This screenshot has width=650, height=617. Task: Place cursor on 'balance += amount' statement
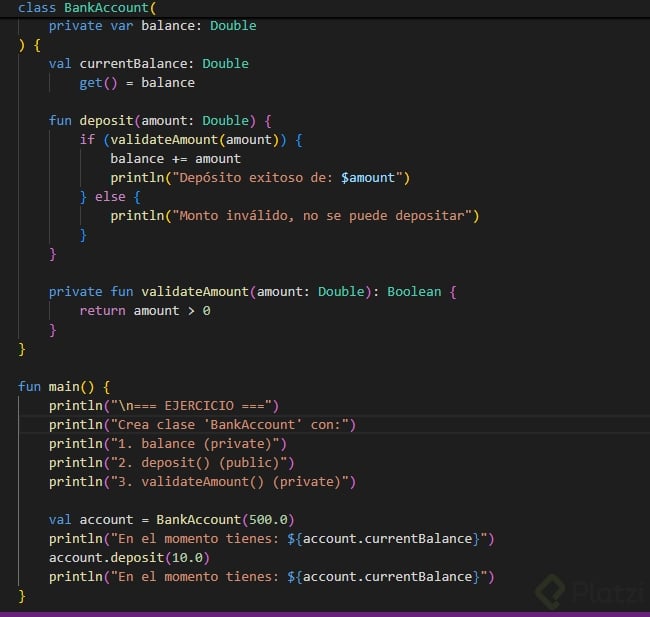(x=175, y=159)
